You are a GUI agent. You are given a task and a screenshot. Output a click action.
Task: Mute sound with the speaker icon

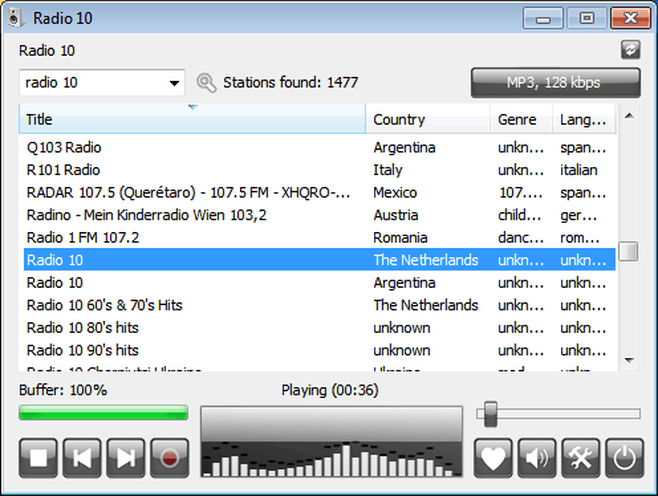[x=537, y=458]
